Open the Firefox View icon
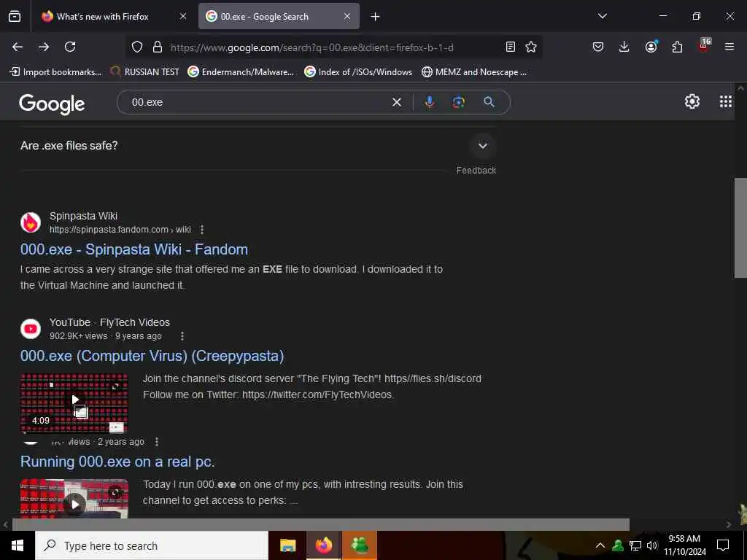 (x=15, y=17)
